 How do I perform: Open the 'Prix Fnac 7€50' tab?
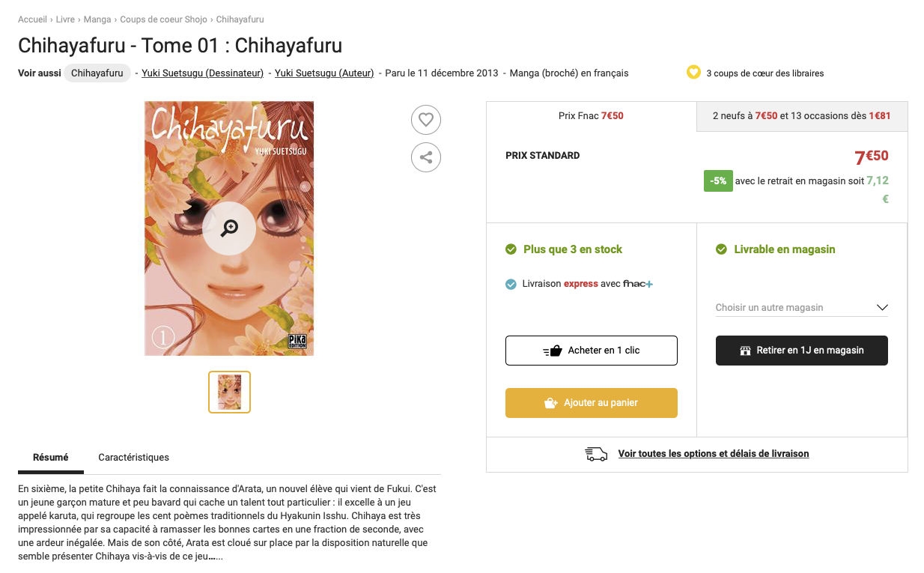tap(591, 116)
